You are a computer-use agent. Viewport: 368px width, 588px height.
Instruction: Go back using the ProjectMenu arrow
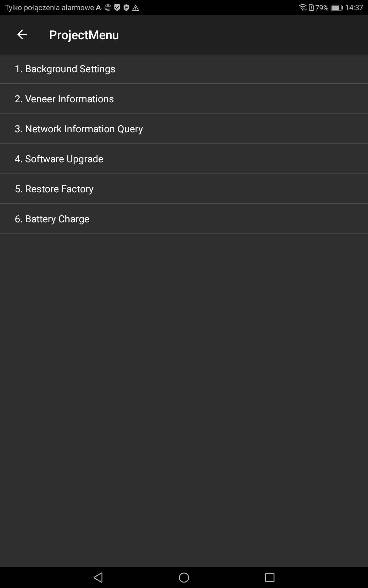click(22, 34)
